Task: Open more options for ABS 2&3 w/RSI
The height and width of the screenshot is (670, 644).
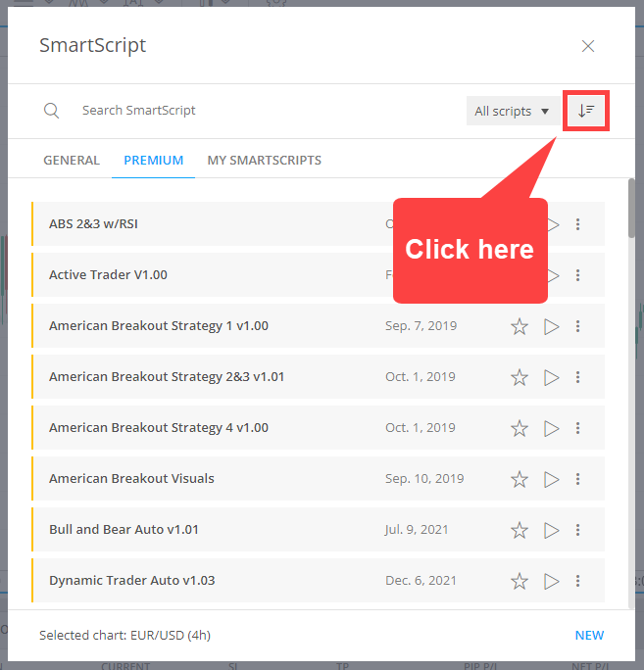Action: pos(578,224)
